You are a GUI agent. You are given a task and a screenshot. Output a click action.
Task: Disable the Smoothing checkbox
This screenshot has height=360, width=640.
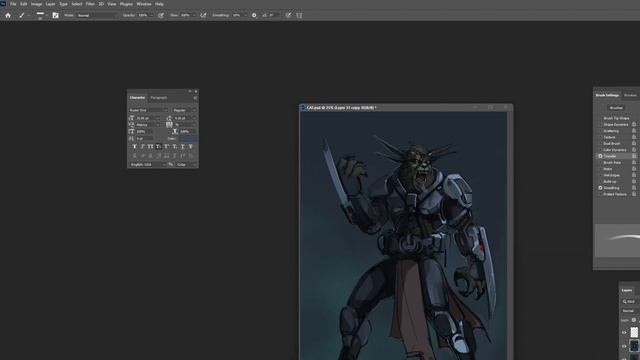[x=600, y=188]
